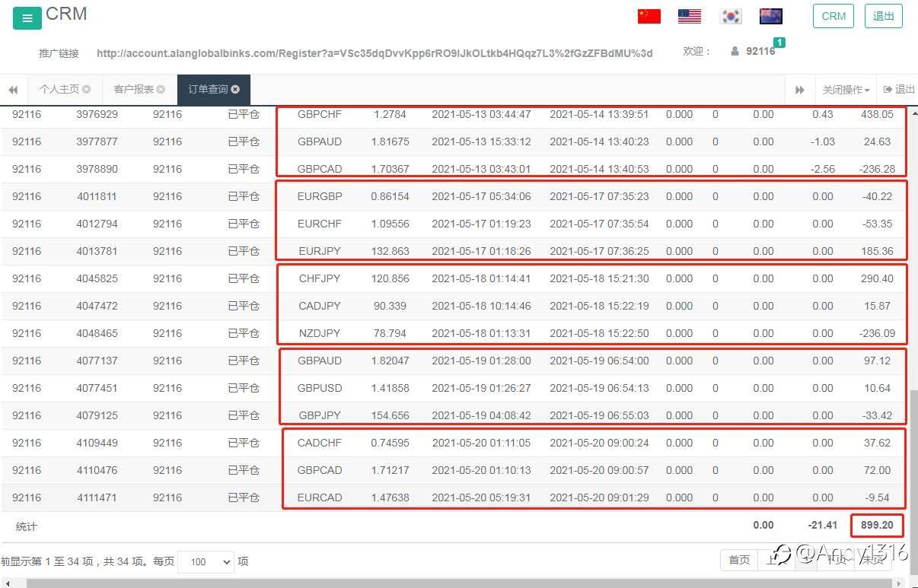This screenshot has width=918, height=588.
Task: Select order number 3976929
Action: click(x=97, y=115)
